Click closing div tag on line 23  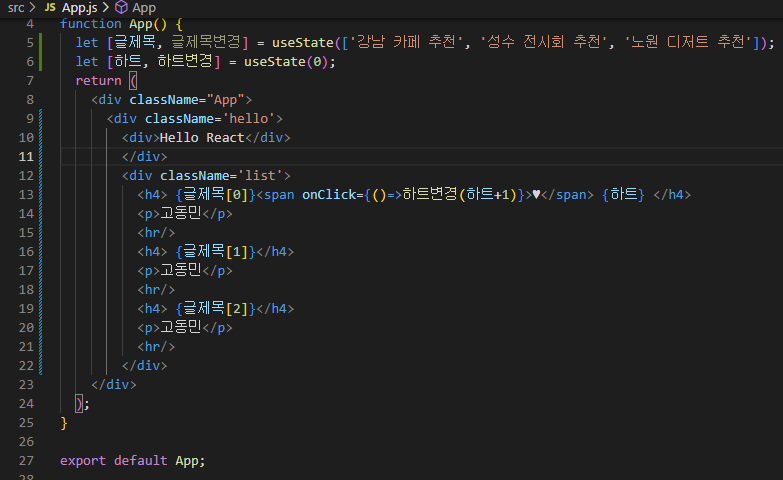click(114, 385)
